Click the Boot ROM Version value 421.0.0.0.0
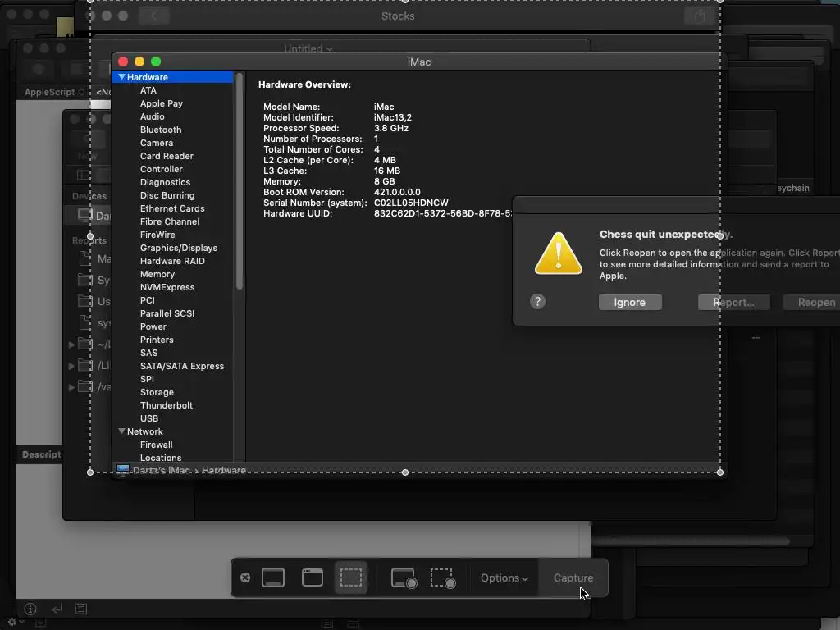This screenshot has width=840, height=630. point(397,192)
